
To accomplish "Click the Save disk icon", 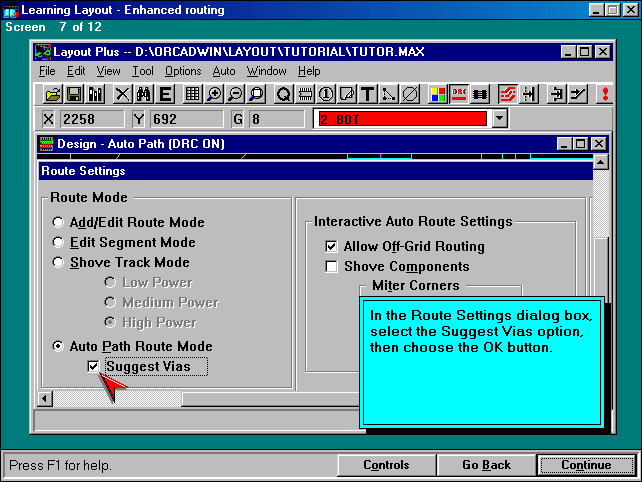I will [x=74, y=94].
